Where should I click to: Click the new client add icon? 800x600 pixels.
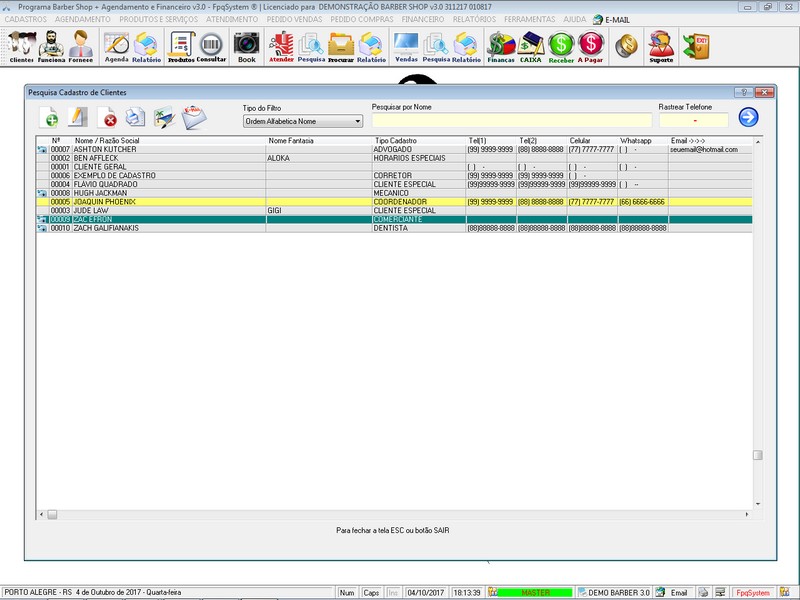click(48, 118)
